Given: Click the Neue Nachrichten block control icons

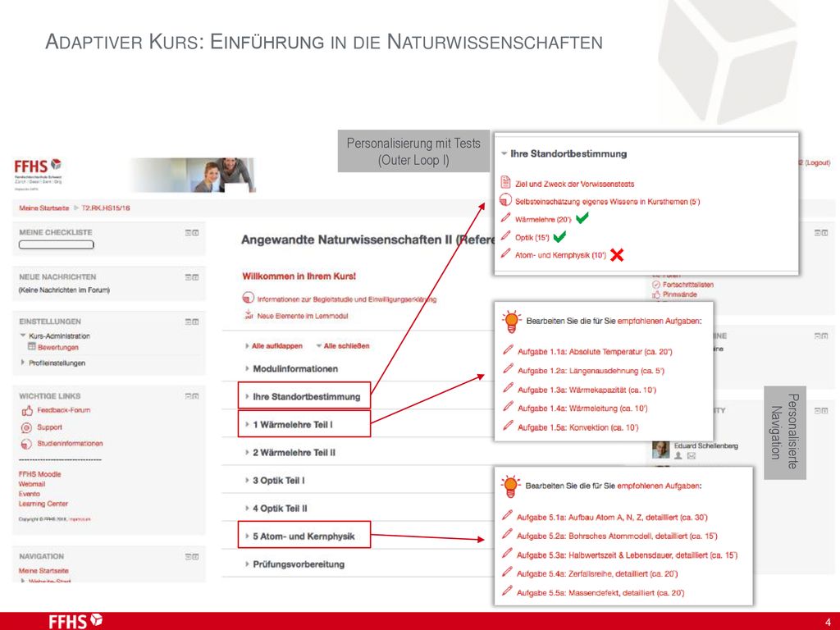Looking at the screenshot, I should 192,277.
